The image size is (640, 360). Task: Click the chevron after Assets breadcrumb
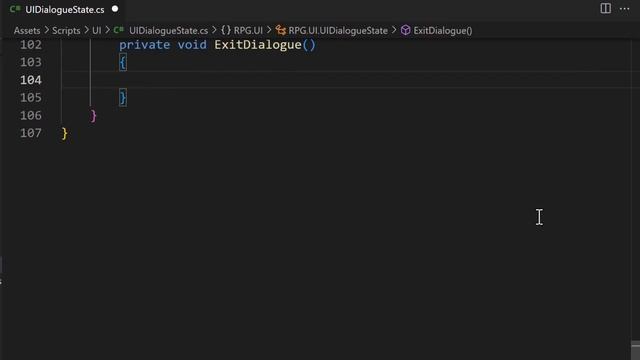click(x=46, y=30)
